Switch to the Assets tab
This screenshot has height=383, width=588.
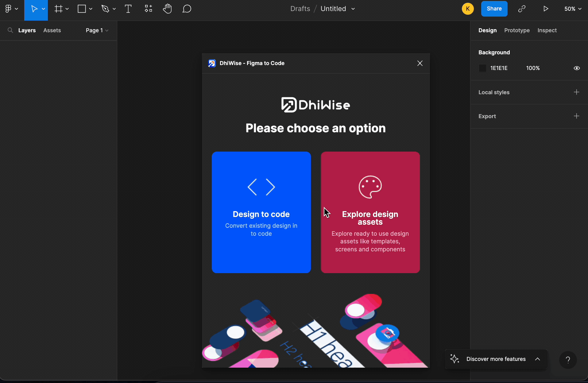tap(52, 30)
